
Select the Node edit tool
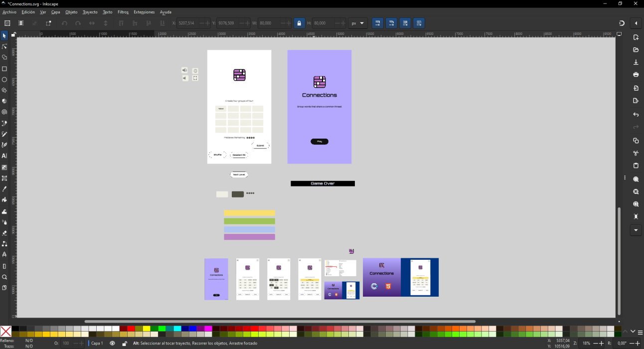click(4, 46)
